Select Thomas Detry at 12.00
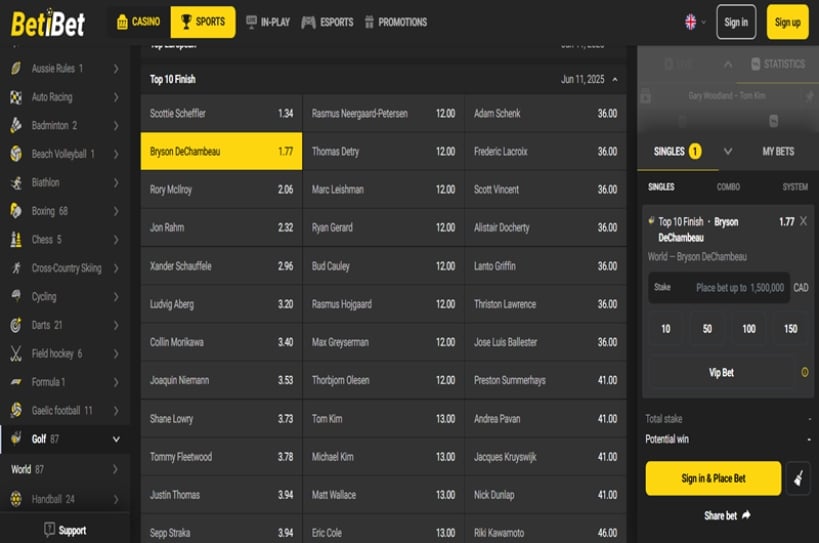This screenshot has width=819, height=543. (383, 151)
